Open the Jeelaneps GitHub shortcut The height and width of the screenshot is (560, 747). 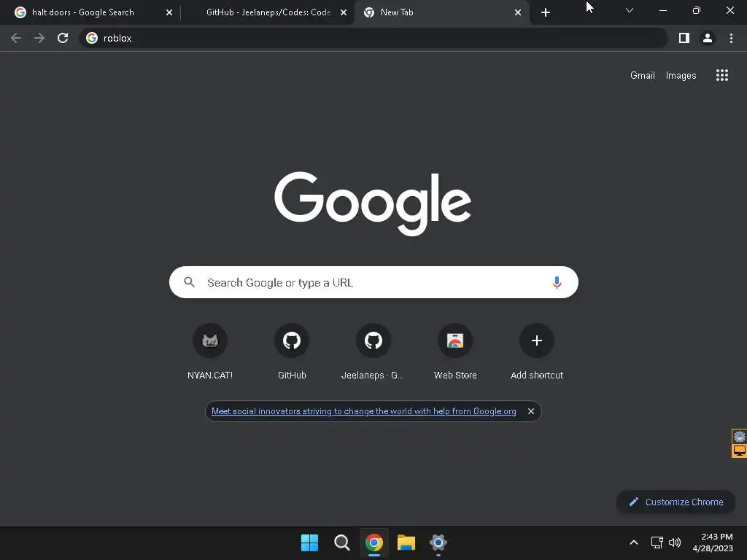click(373, 351)
